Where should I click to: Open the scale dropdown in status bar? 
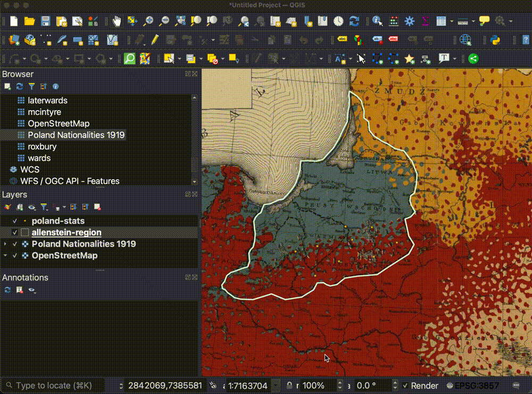pyautogui.click(x=276, y=385)
